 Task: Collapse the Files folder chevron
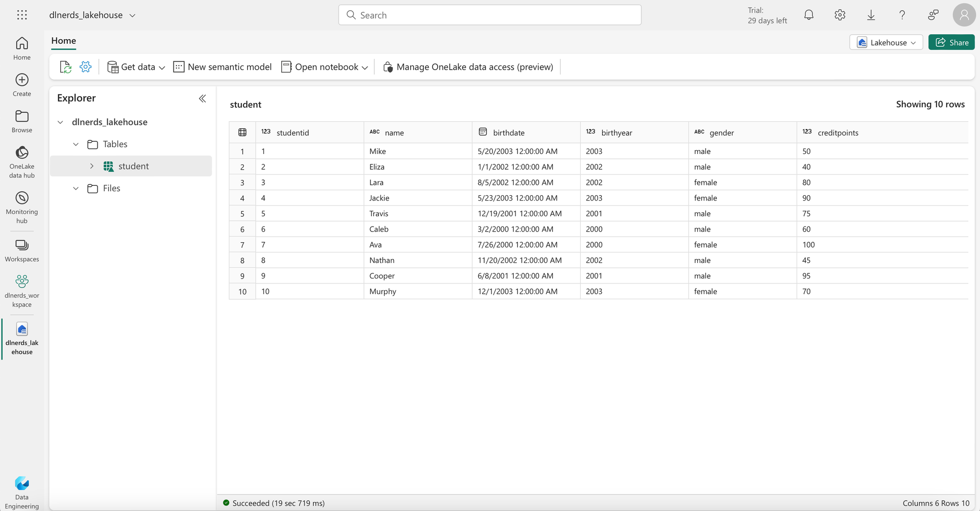[76, 188]
